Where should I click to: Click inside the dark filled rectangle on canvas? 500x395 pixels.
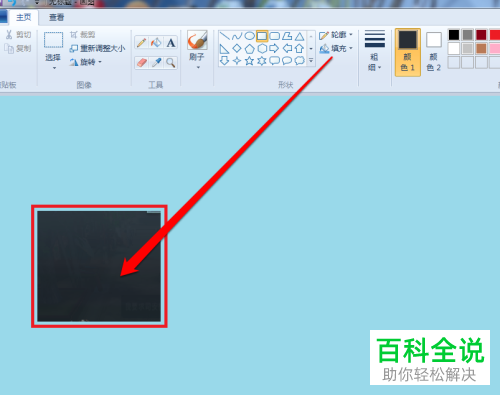[99, 266]
